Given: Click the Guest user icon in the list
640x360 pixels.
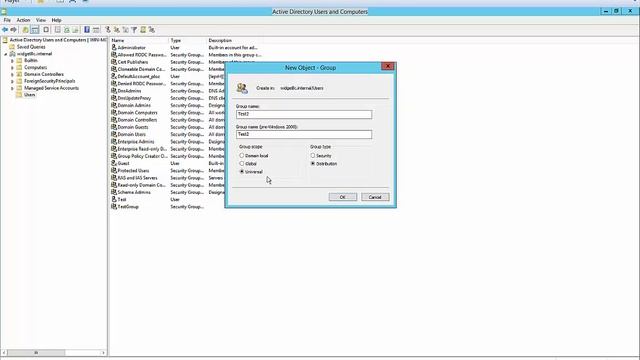Looking at the screenshot, I should pos(114,163).
